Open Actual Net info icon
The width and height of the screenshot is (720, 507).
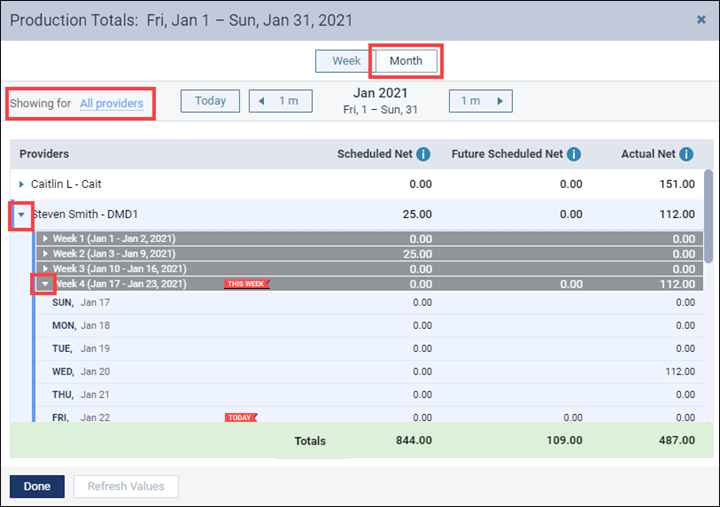[686, 154]
